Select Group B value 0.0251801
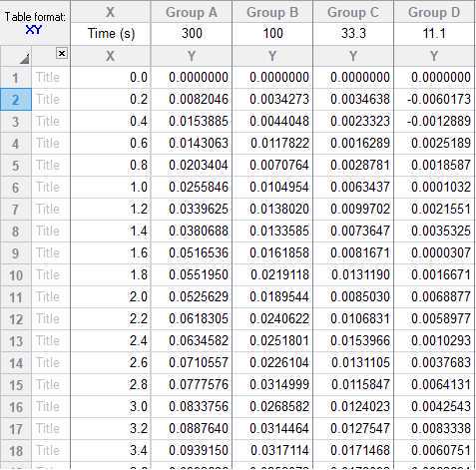This screenshot has height=470, width=476. (272, 341)
